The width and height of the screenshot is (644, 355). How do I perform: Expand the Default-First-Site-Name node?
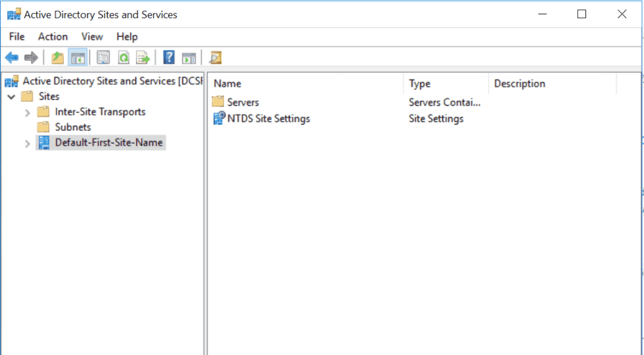tap(28, 144)
